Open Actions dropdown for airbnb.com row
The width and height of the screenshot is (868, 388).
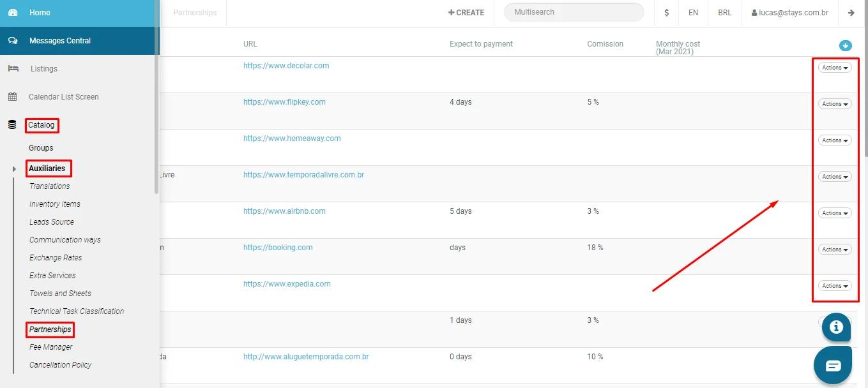(835, 213)
